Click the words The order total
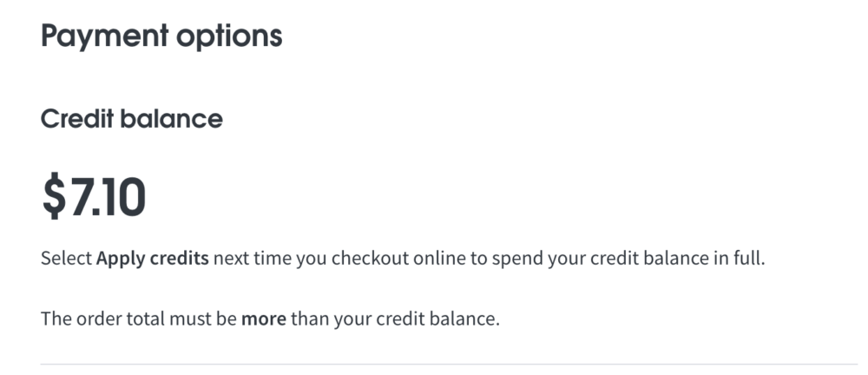Image resolution: width=868 pixels, height=375 pixels. click(94, 318)
